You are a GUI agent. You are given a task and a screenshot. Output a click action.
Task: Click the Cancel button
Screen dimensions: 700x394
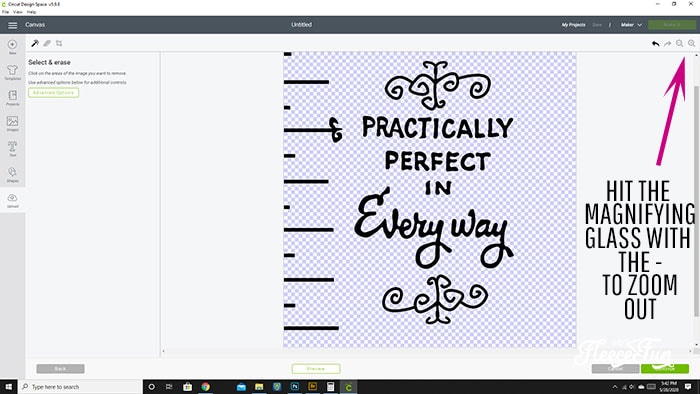(x=615, y=369)
